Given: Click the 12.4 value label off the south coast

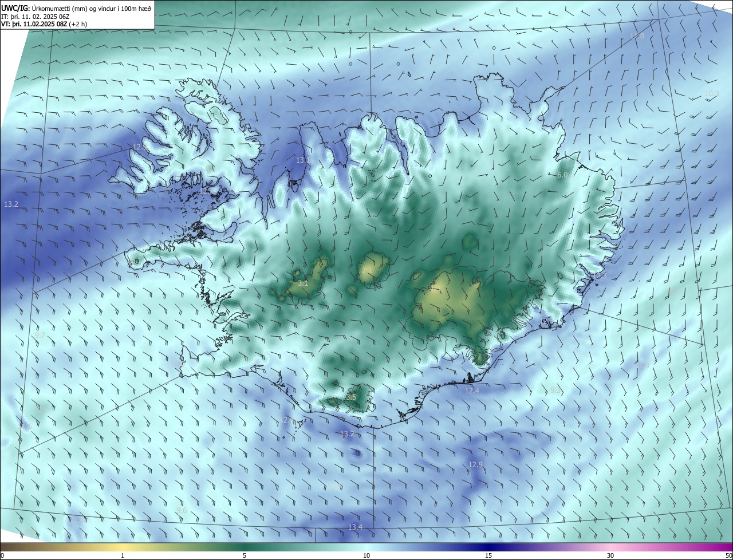Looking at the screenshot, I should (x=472, y=391).
